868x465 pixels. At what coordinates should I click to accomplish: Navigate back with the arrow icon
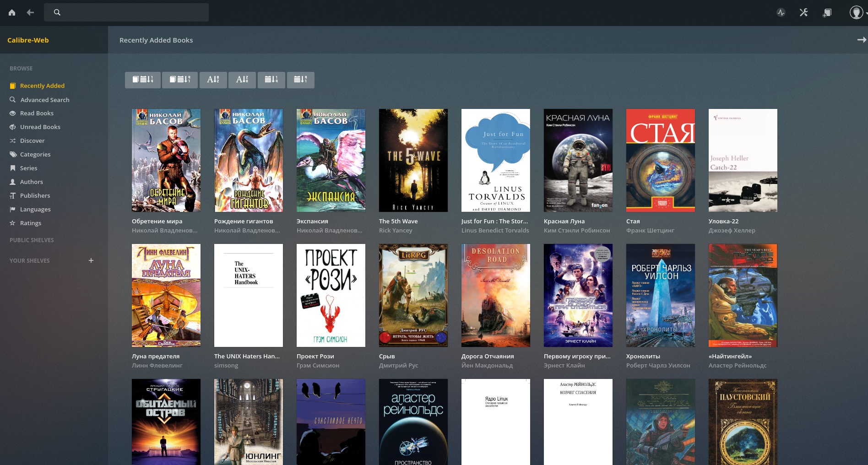(x=30, y=12)
